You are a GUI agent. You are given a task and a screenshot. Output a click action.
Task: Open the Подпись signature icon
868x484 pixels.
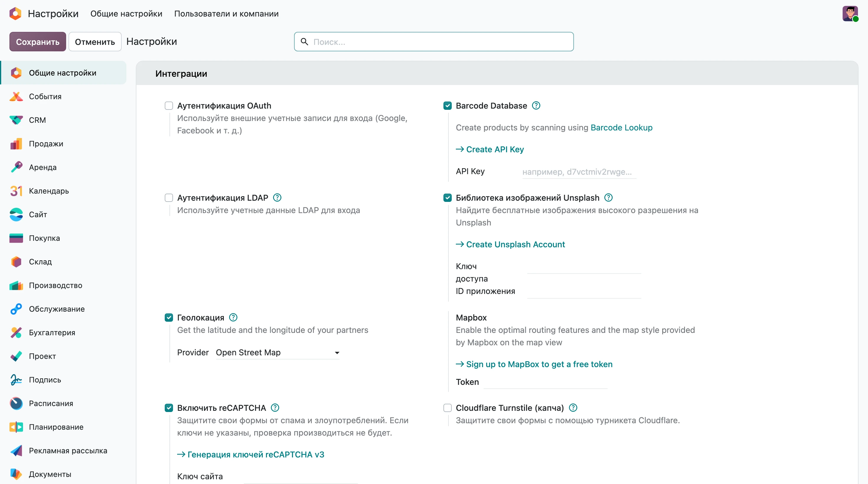pos(16,380)
